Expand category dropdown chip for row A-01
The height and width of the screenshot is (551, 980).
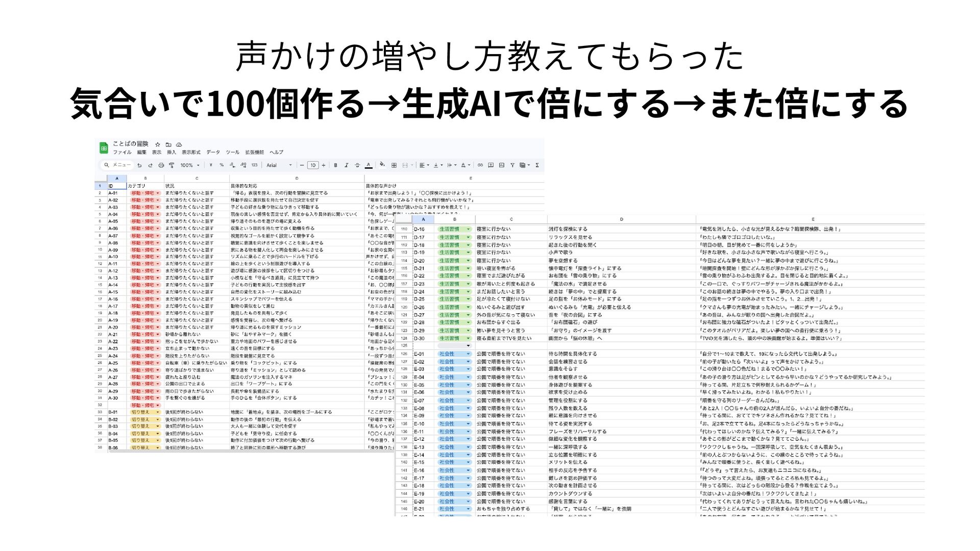(x=158, y=193)
